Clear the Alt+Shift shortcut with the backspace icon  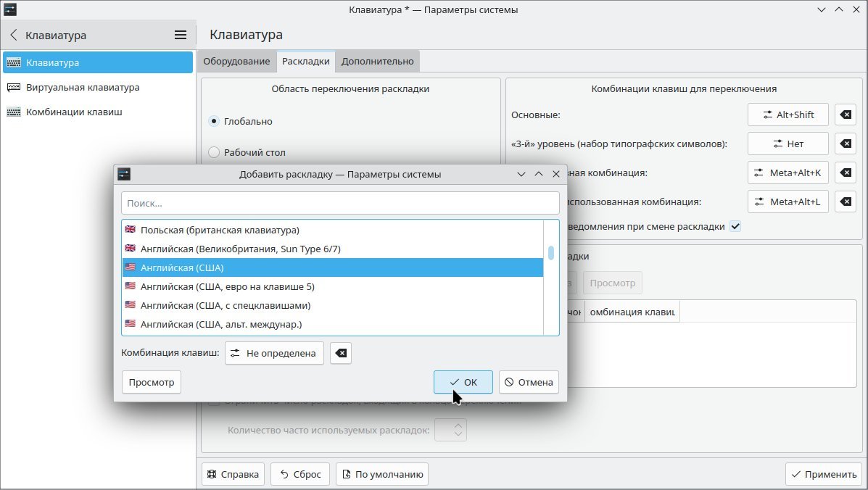tap(845, 115)
